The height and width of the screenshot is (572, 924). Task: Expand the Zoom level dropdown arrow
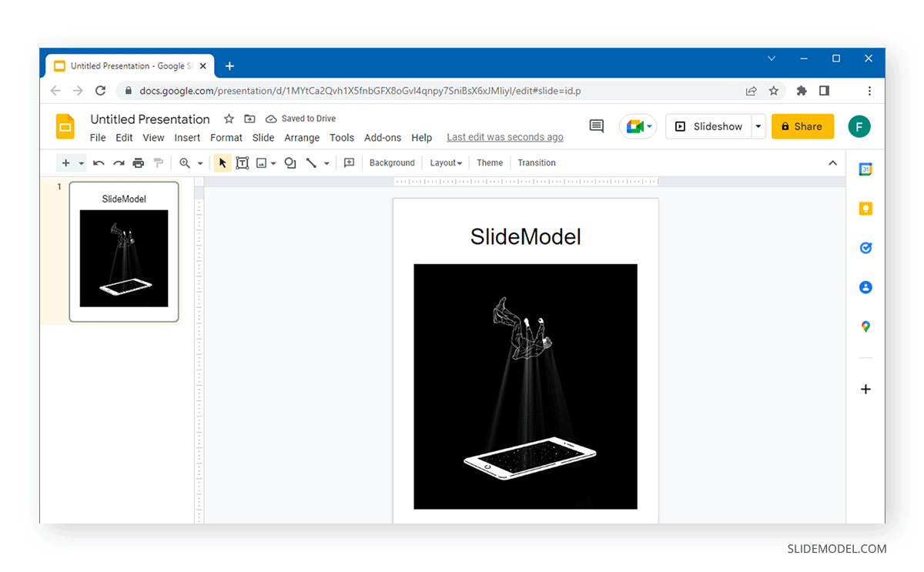(x=200, y=163)
